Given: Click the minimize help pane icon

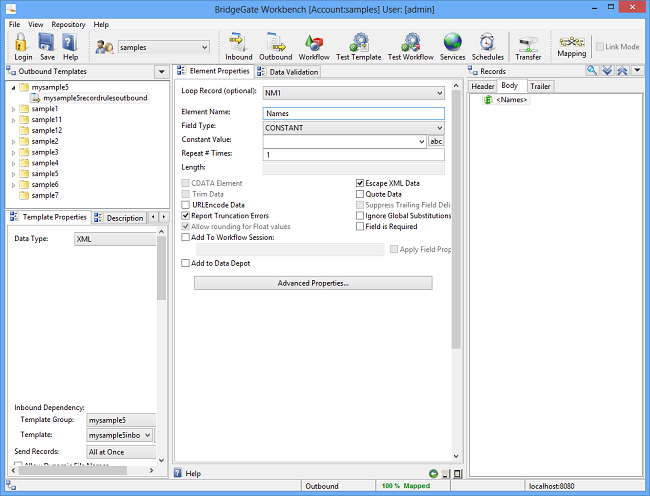Looking at the screenshot, I should [446, 474].
